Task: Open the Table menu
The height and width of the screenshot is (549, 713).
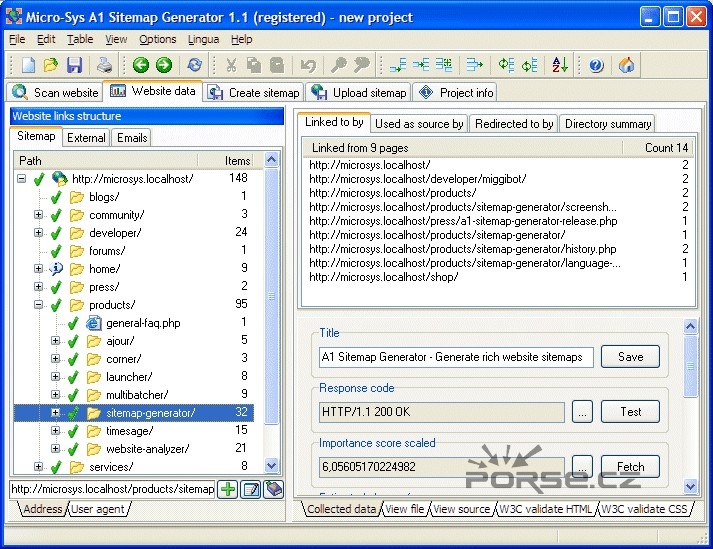Action: [80, 39]
